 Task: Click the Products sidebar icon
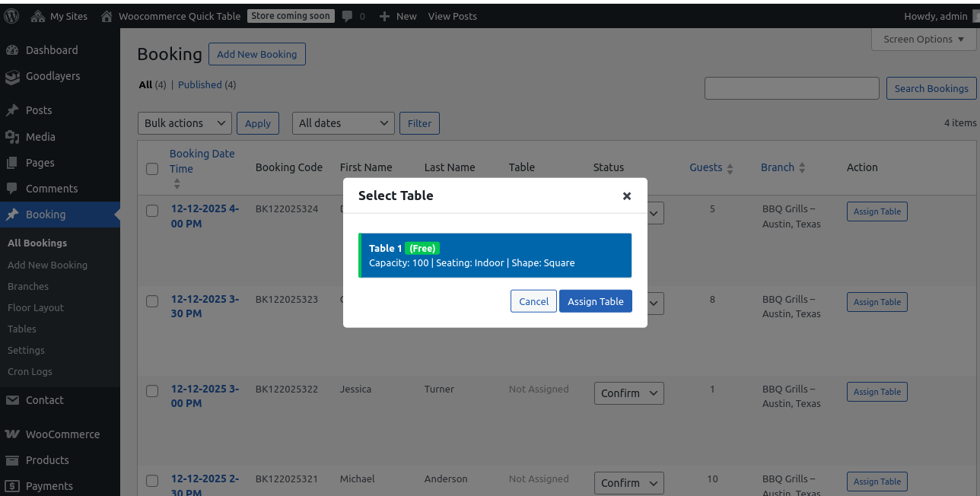(12, 460)
